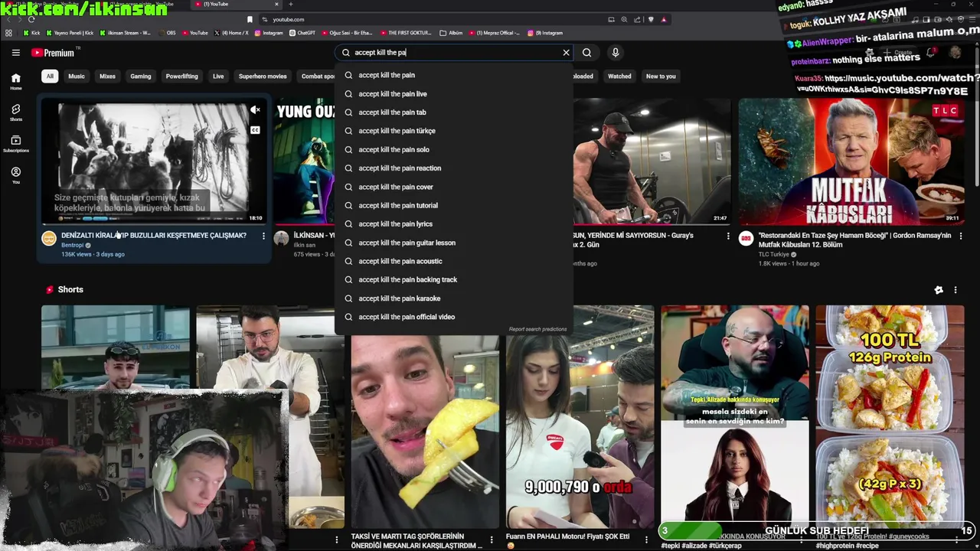The height and width of the screenshot is (551, 980).
Task: Select the Gaming filter chip
Action: (x=140, y=77)
